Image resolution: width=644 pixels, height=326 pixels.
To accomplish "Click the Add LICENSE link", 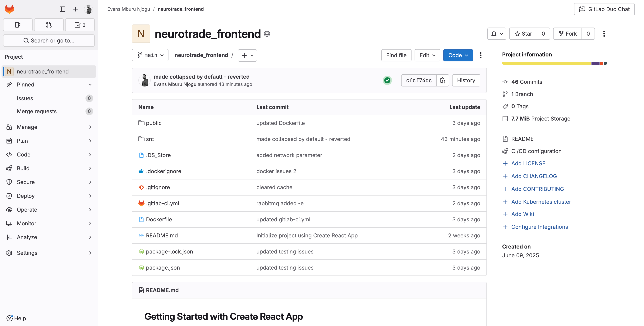I will (x=528, y=163).
